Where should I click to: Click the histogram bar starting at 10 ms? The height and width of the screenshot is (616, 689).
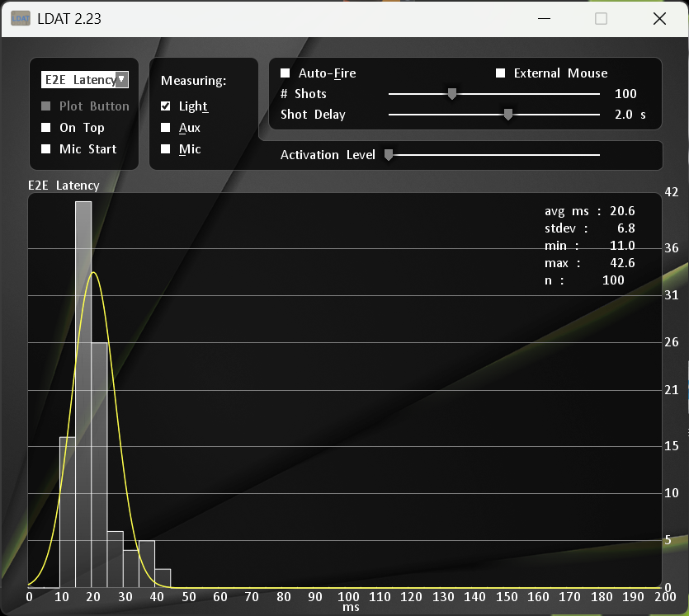pyautogui.click(x=68, y=512)
